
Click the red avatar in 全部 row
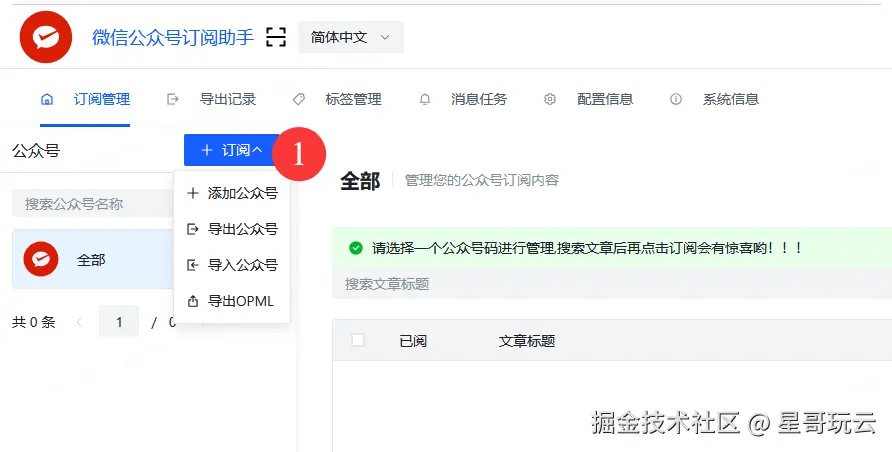(x=41, y=259)
